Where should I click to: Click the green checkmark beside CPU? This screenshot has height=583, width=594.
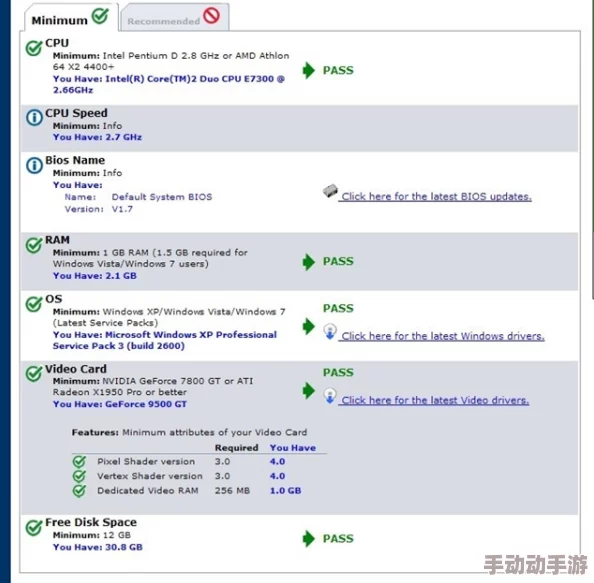click(34, 48)
